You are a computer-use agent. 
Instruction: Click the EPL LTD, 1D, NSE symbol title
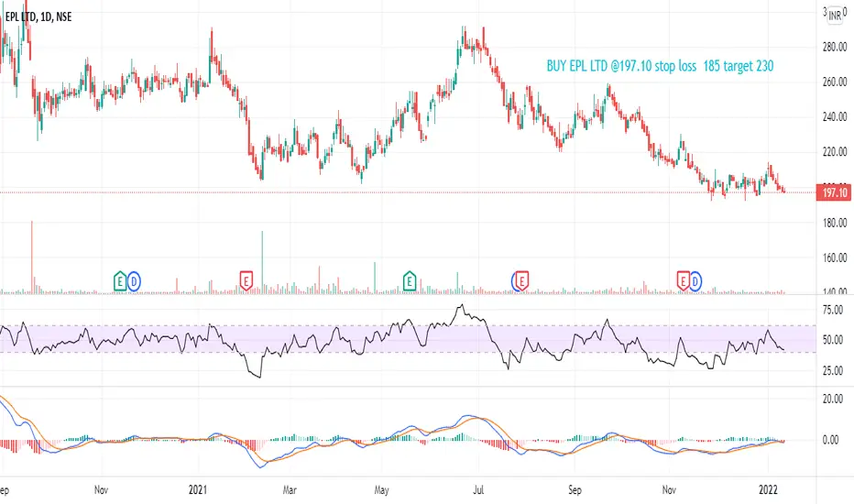38,16
